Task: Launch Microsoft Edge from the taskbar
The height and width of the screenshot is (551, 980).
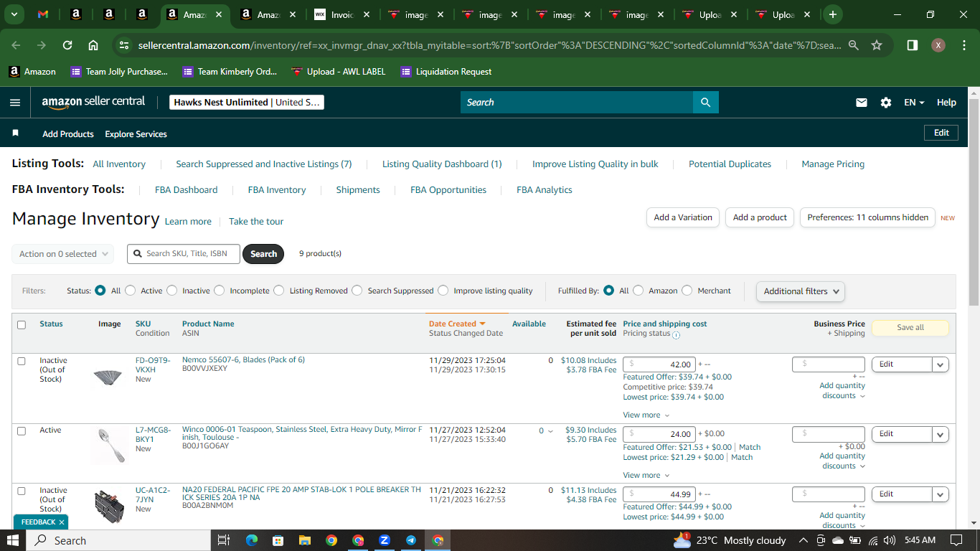Action: (x=251, y=540)
